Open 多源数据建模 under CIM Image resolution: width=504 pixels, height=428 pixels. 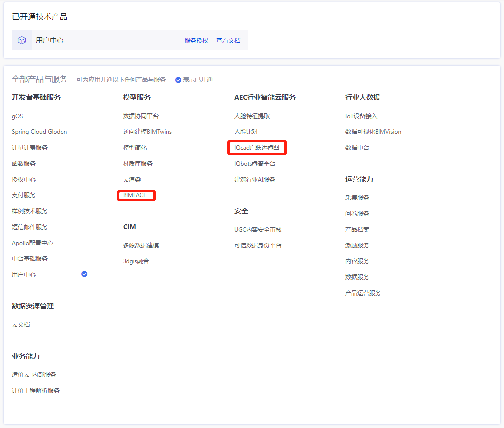141,245
